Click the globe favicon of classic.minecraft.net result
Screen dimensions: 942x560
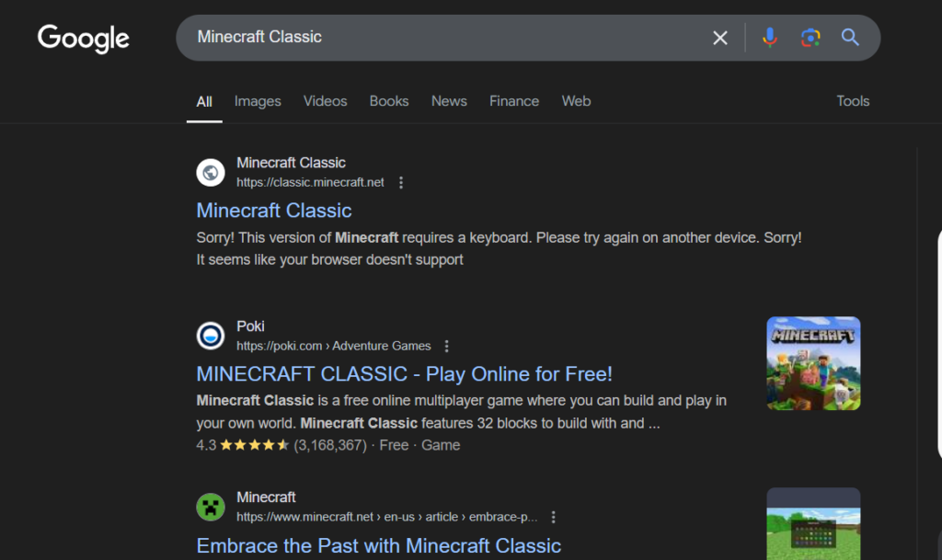click(x=211, y=173)
